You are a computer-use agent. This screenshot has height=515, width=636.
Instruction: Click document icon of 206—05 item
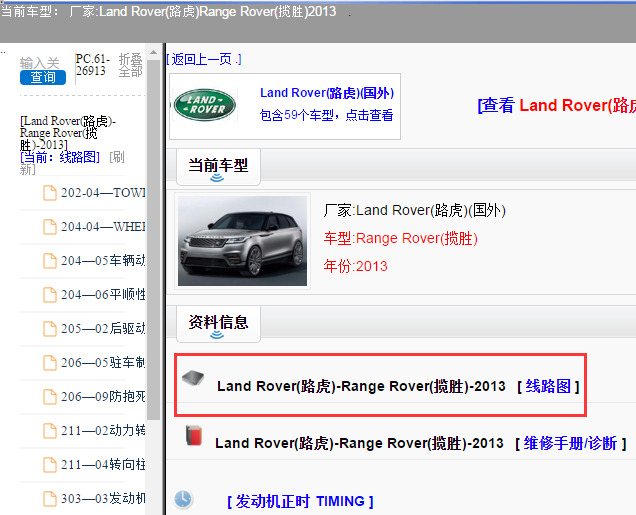[x=50, y=363]
